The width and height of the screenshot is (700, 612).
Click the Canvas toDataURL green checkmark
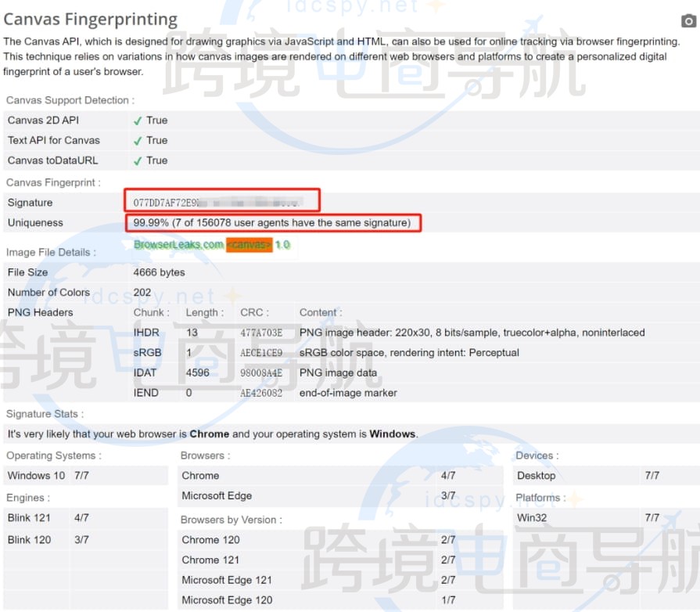pyautogui.click(x=138, y=160)
